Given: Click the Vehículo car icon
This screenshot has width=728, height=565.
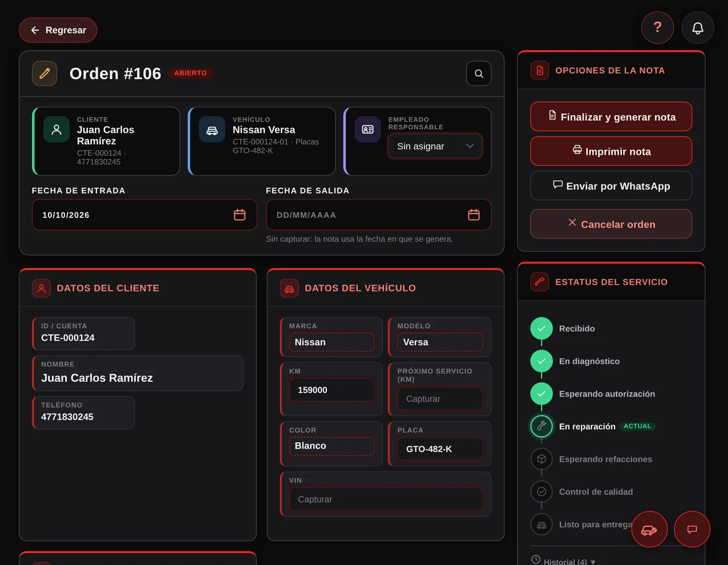Looking at the screenshot, I should (212, 129).
